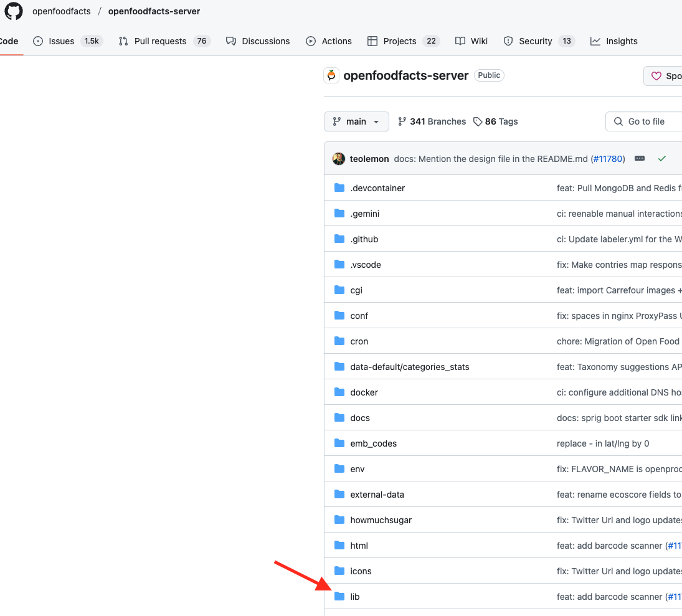Click the folder icon beside emb_codes
The width and height of the screenshot is (682, 616).
pos(339,443)
